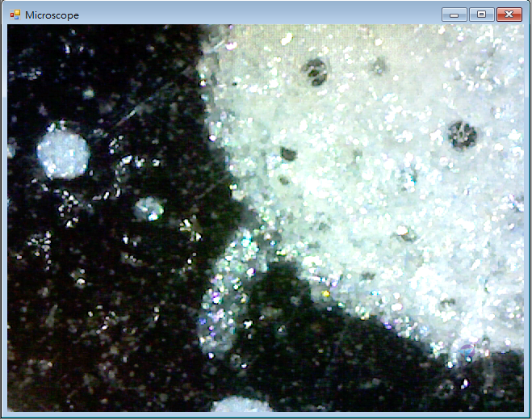Click the Microscope app icon in title bar
532x420 pixels.
click(x=15, y=15)
